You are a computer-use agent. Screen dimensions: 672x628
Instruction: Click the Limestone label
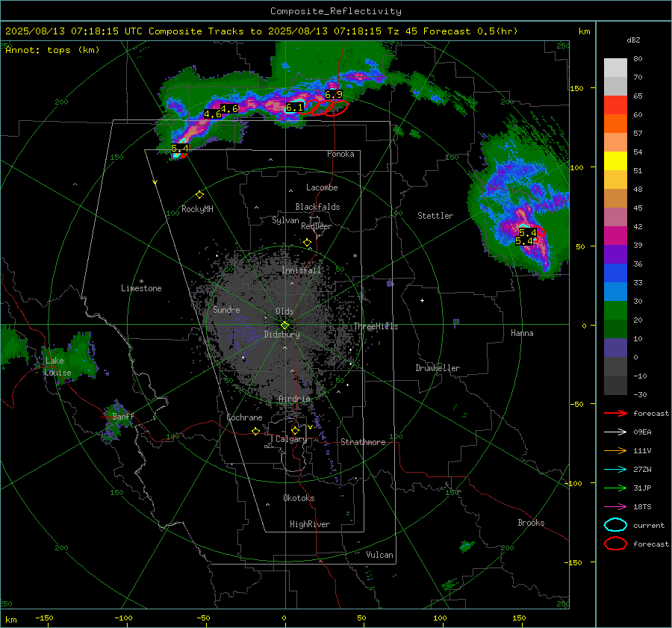pos(141,288)
